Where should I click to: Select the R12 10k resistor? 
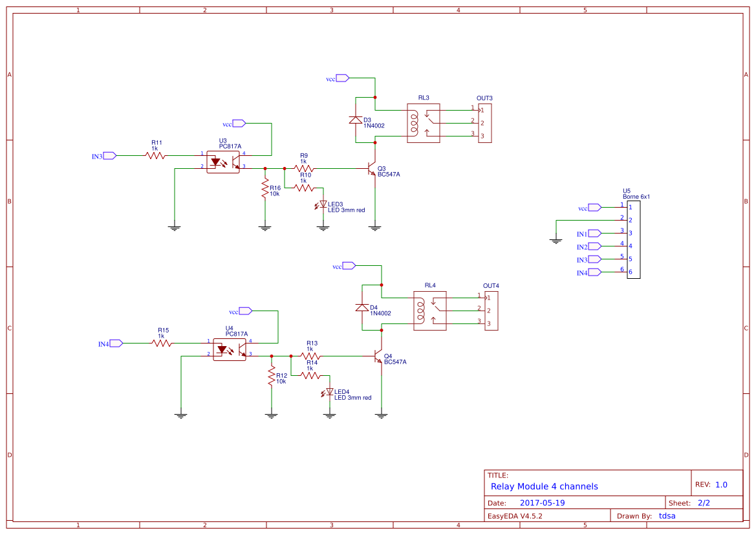tap(272, 376)
